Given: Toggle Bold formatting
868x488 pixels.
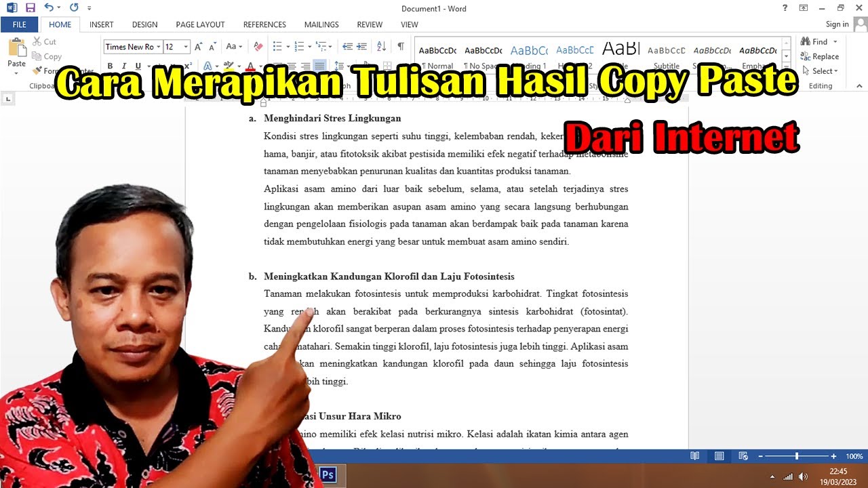Looking at the screenshot, I should 110,66.
